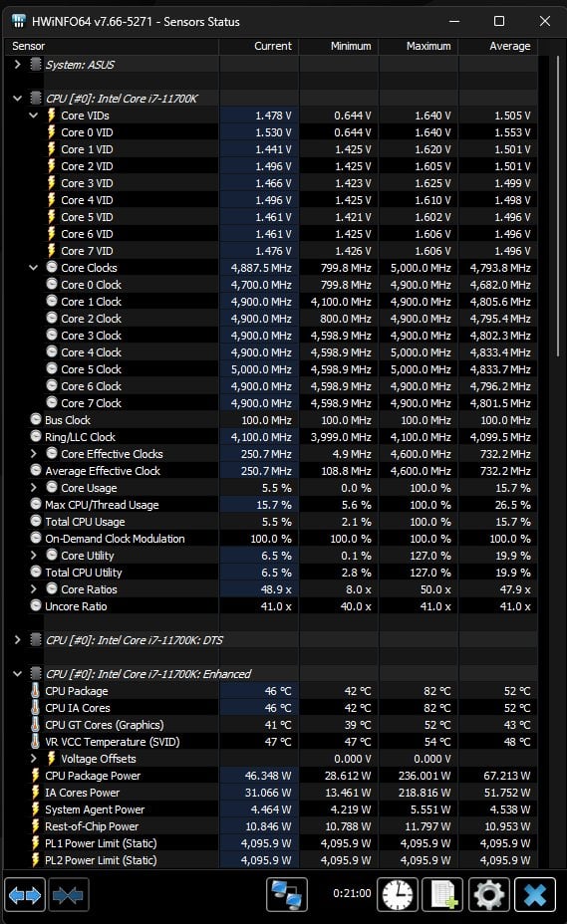Click the icon beside Uncore Ratio

[36, 605]
